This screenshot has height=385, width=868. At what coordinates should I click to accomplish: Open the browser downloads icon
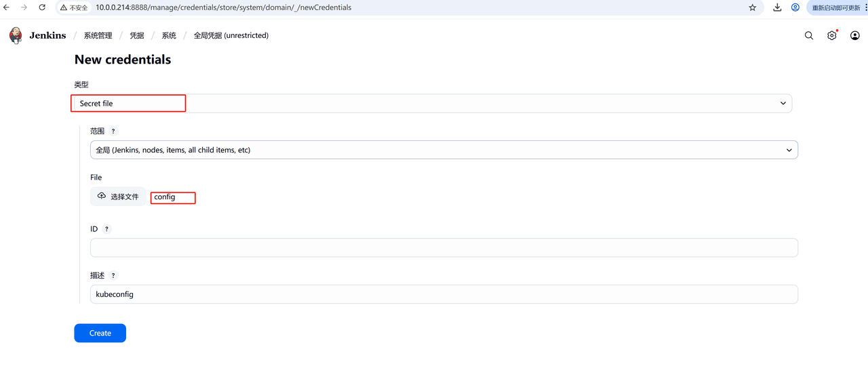777,7
